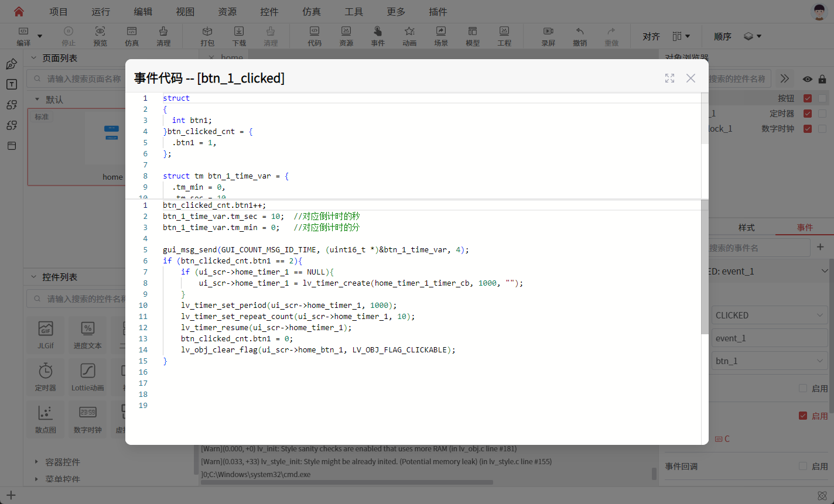This screenshot has height=504, width=834.
Task: Click the 打包 package toolbar icon
Action: 207,36
